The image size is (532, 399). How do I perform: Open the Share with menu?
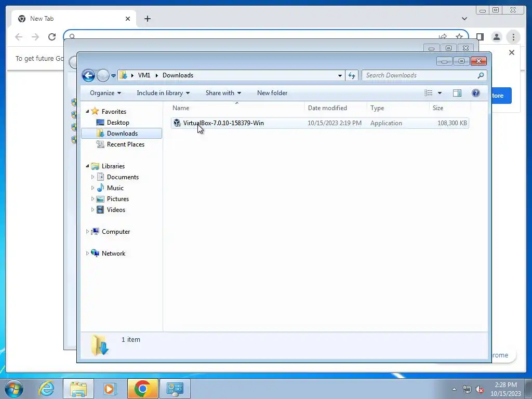click(223, 93)
